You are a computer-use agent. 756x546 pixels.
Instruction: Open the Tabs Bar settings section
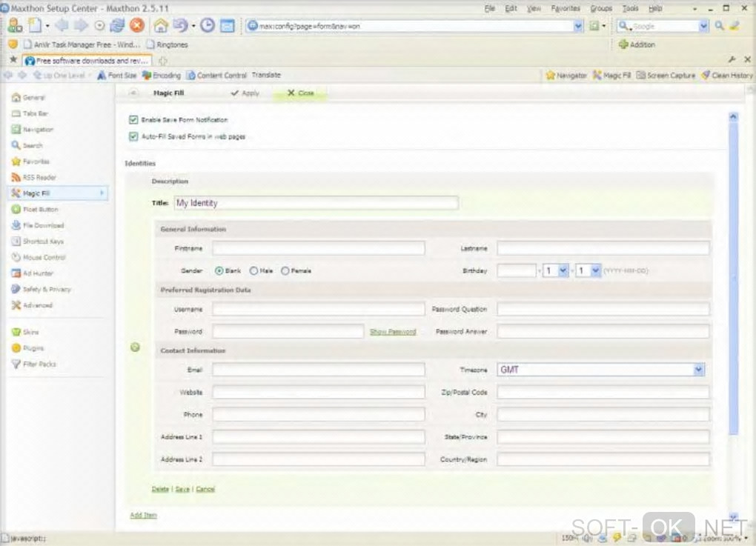pos(30,113)
